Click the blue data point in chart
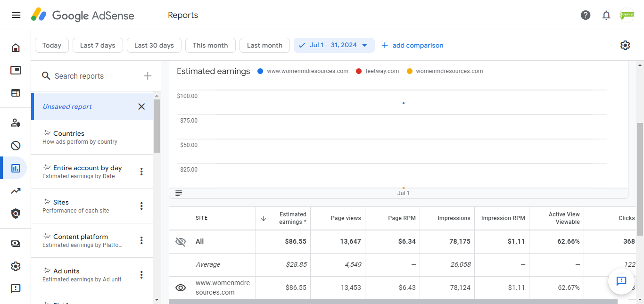The width and height of the screenshot is (644, 304). [404, 103]
